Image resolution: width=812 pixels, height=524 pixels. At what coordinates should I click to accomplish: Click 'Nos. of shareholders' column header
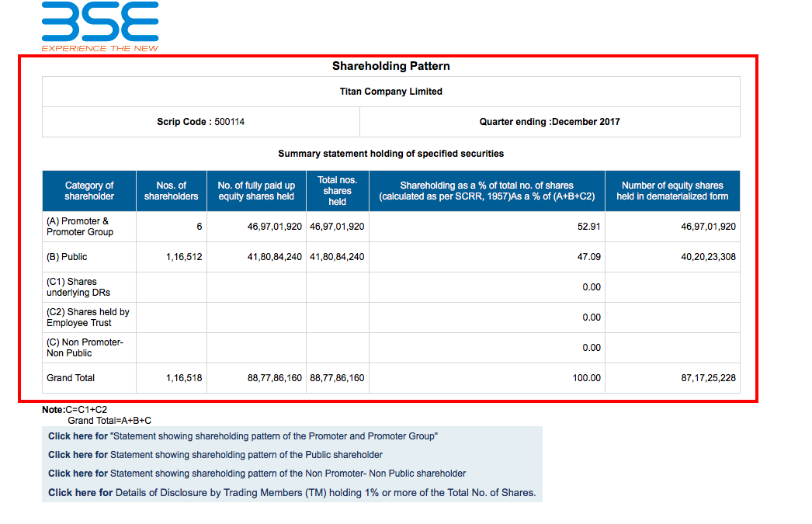(172, 190)
